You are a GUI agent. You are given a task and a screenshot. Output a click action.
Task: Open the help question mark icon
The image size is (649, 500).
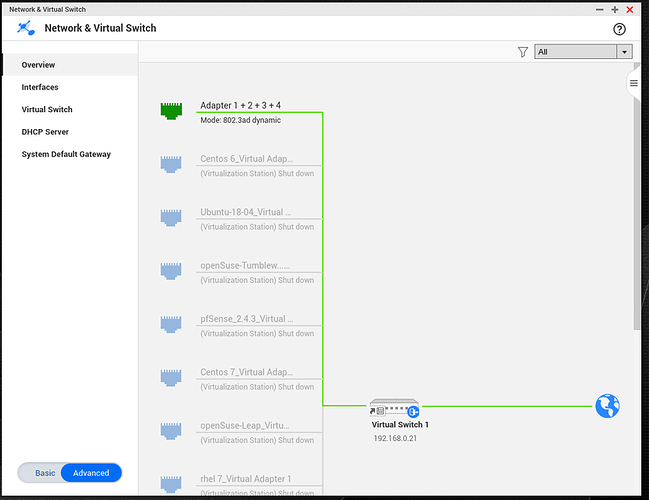click(x=619, y=29)
